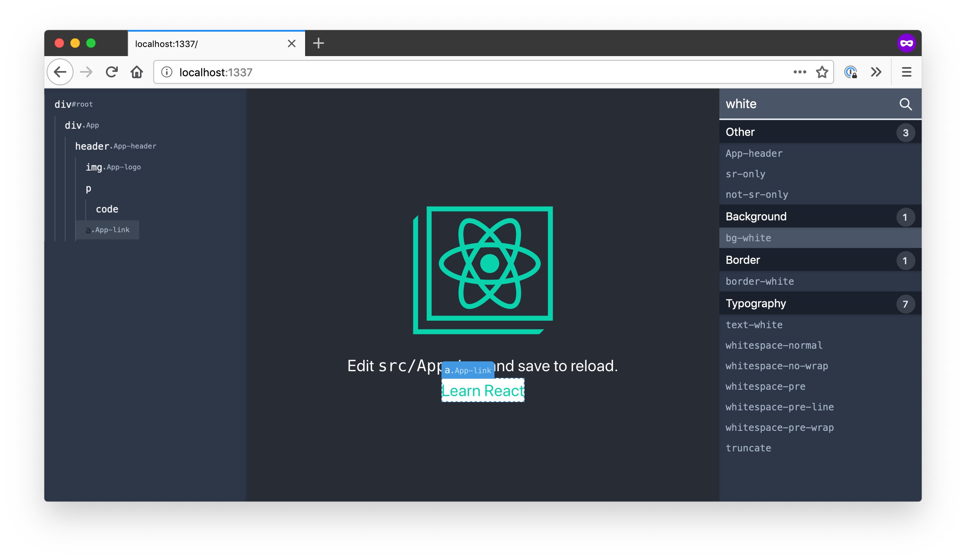This screenshot has height=560, width=966.
Task: Click the Other group count badge 3
Action: tap(906, 133)
